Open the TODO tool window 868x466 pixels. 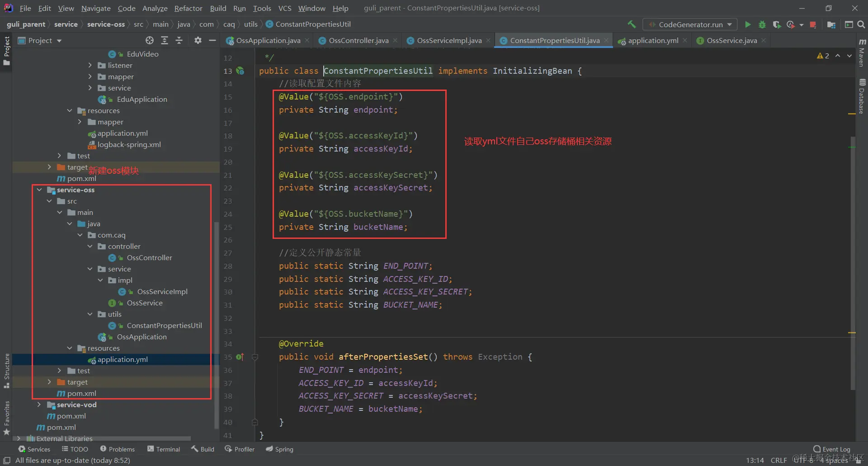[75, 449]
